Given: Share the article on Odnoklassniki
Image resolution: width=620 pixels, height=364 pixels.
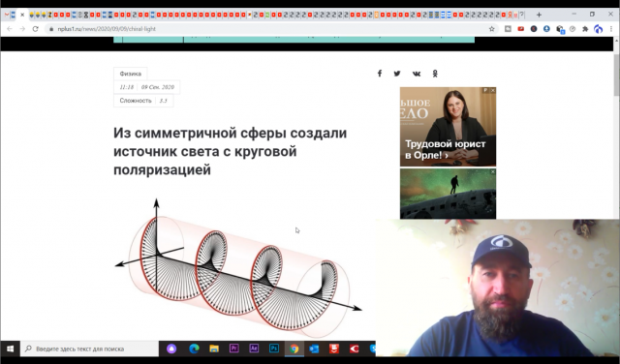Looking at the screenshot, I should pyautogui.click(x=435, y=74).
